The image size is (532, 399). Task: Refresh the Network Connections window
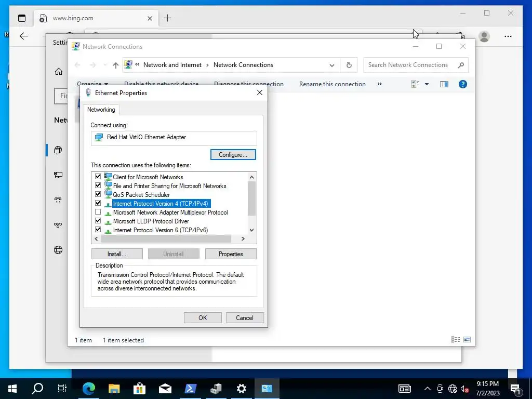pos(349,65)
